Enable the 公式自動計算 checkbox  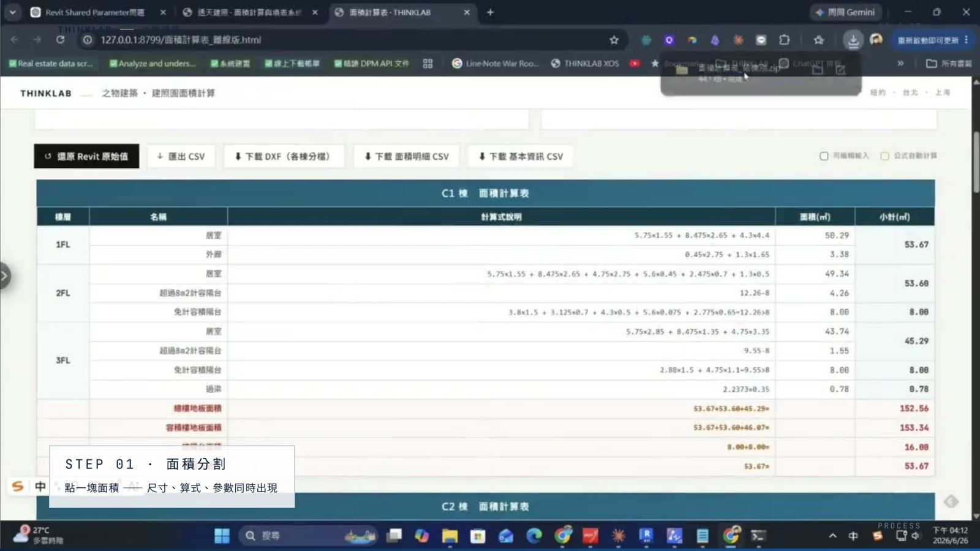[884, 156]
